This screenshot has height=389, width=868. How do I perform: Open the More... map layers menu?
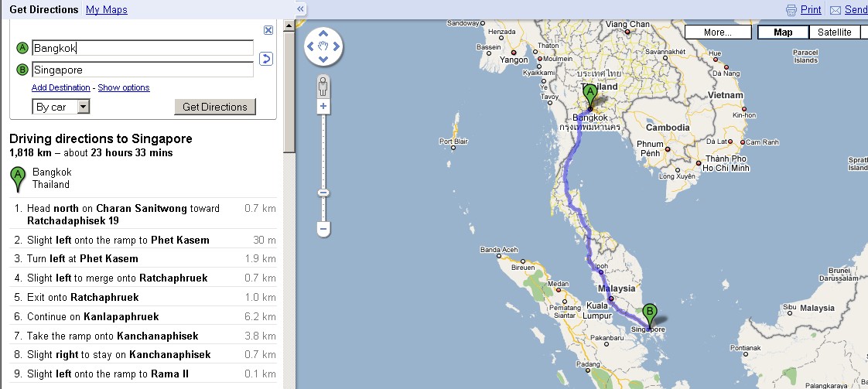tap(717, 32)
